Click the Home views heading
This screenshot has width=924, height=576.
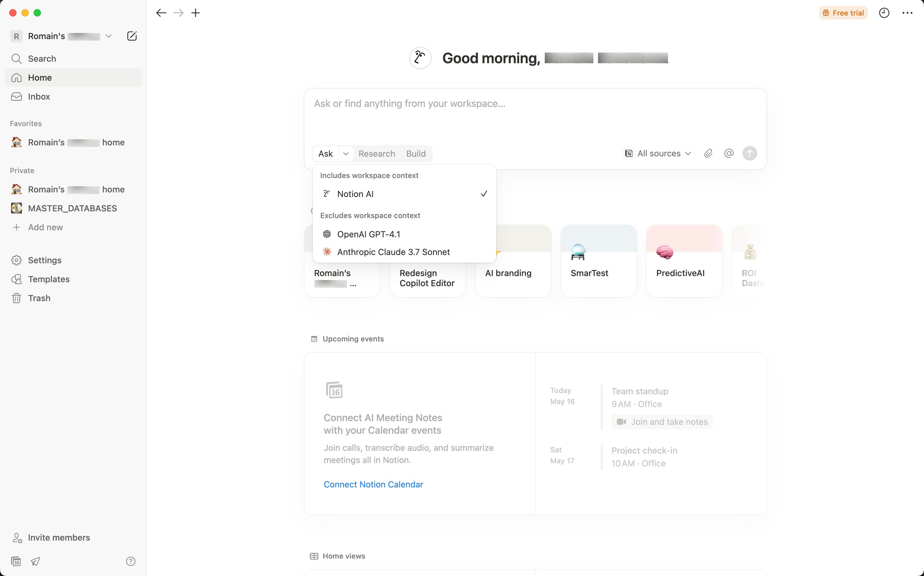coord(344,556)
